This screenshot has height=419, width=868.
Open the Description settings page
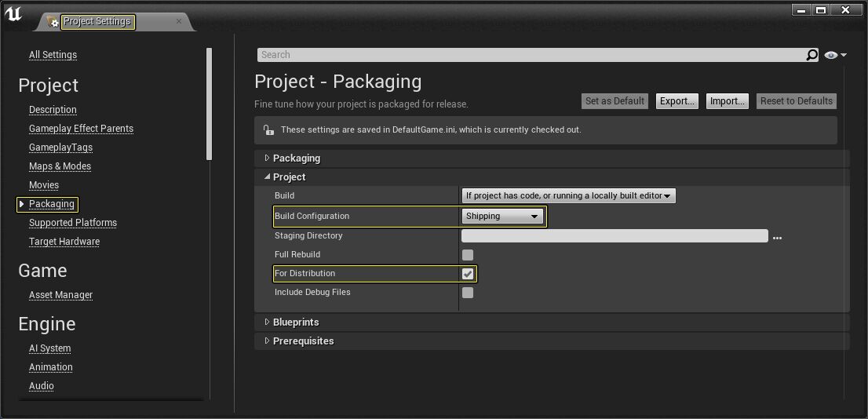tap(53, 110)
